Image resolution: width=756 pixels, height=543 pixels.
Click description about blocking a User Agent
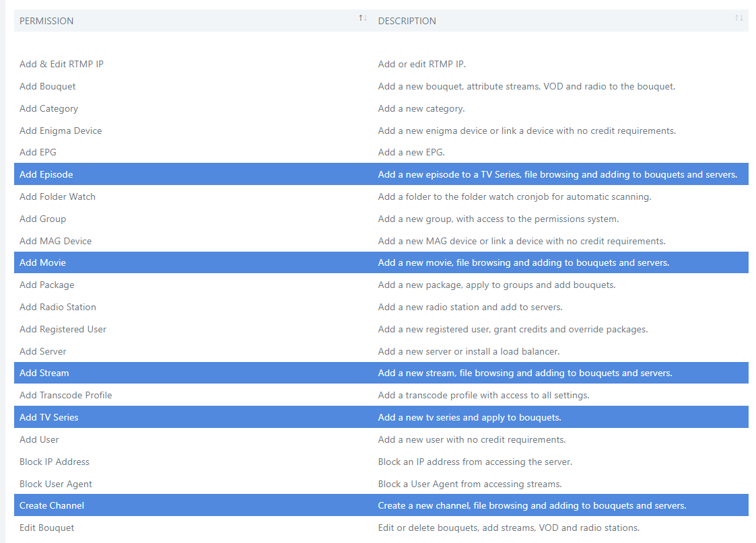click(470, 484)
